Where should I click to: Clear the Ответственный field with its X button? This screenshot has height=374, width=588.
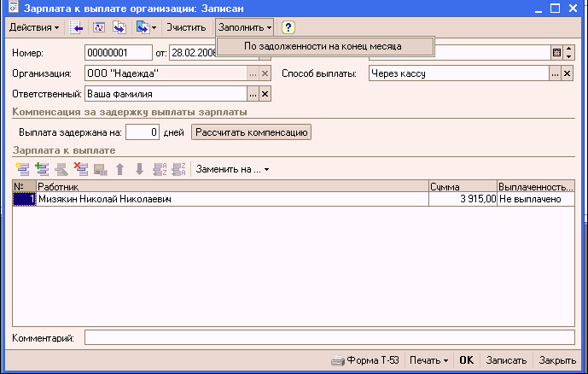pyautogui.click(x=265, y=94)
